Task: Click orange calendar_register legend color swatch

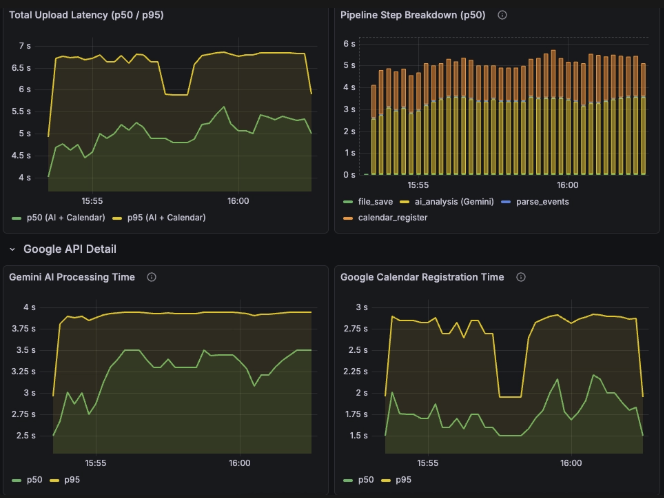Action: pyautogui.click(x=347, y=217)
